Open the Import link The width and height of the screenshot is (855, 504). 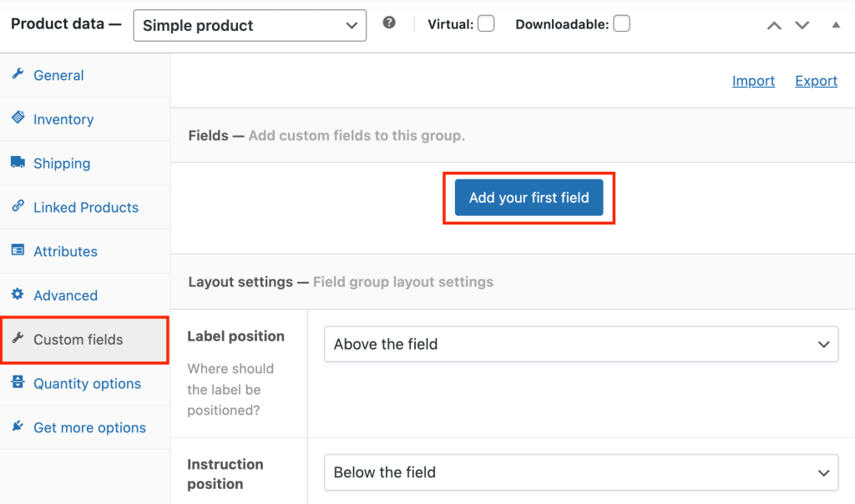click(x=753, y=80)
